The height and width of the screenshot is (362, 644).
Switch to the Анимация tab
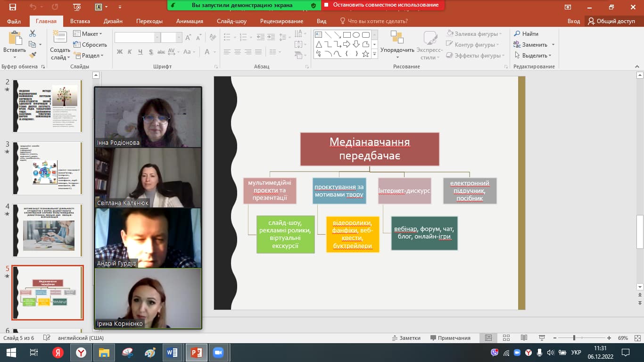point(190,21)
